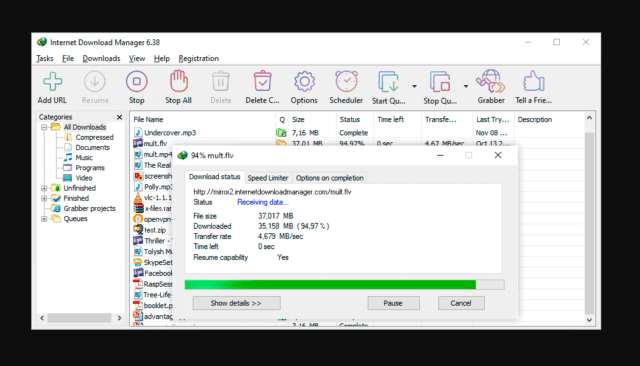Image resolution: width=640 pixels, height=366 pixels.
Task: Open the Start Queue dropdown arrow
Action: 414,86
